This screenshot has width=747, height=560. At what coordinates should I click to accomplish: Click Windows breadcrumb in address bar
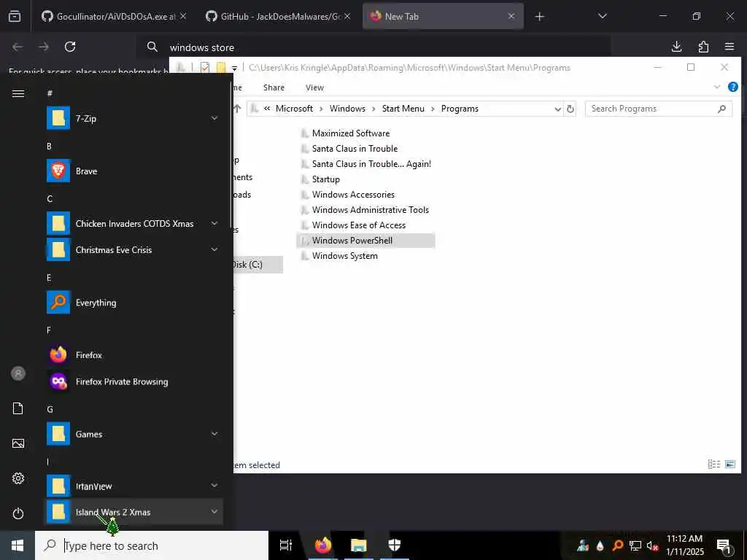(x=347, y=109)
